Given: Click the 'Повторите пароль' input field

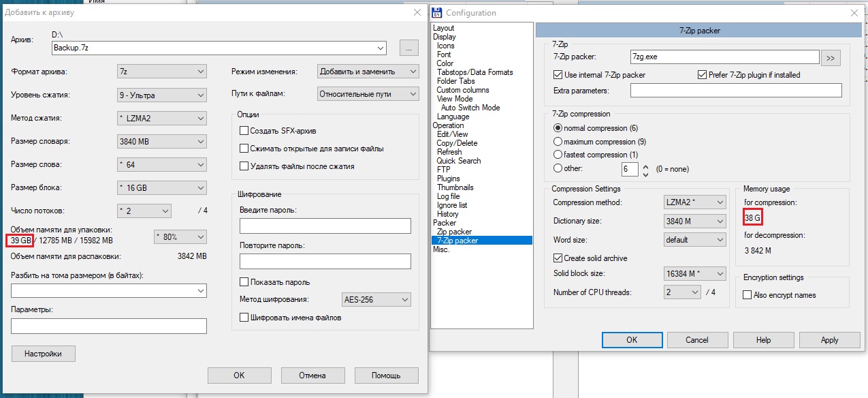Looking at the screenshot, I should coord(325,261).
